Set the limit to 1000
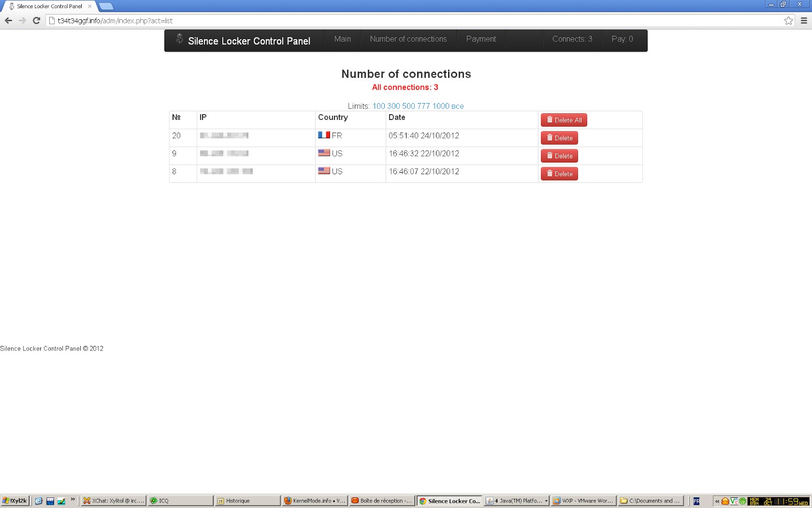Image resolution: width=812 pixels, height=508 pixels. (x=441, y=106)
